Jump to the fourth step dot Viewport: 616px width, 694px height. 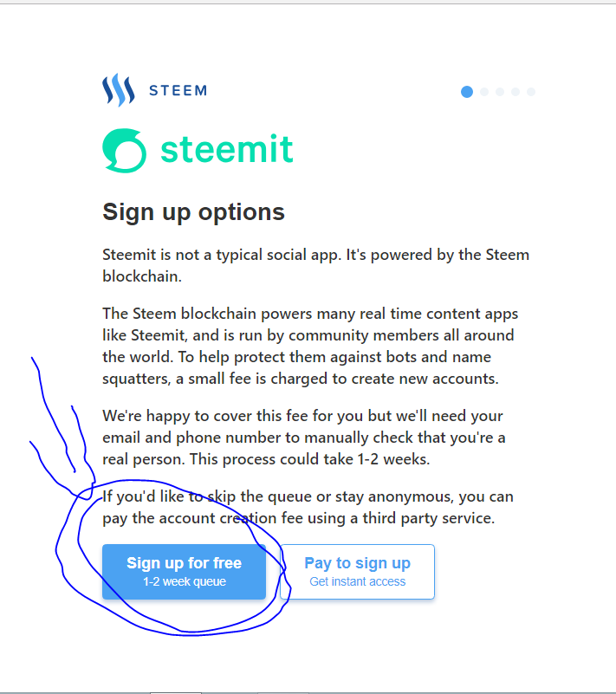point(515,91)
